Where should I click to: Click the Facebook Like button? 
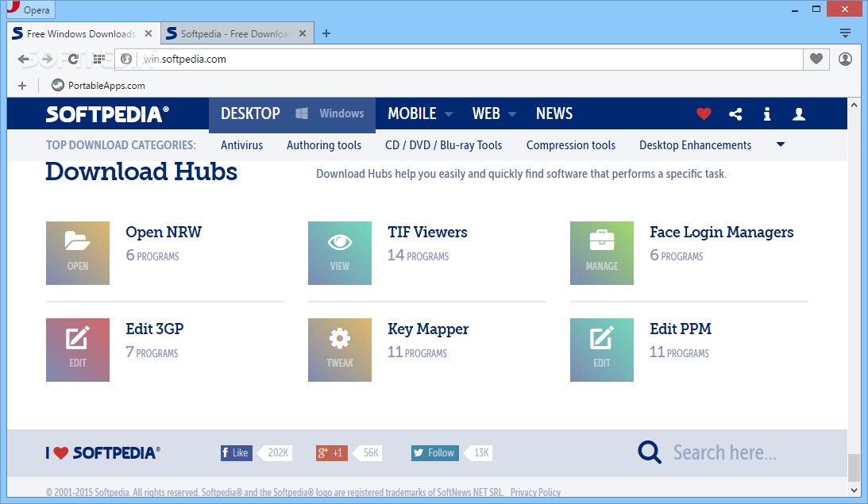point(237,452)
